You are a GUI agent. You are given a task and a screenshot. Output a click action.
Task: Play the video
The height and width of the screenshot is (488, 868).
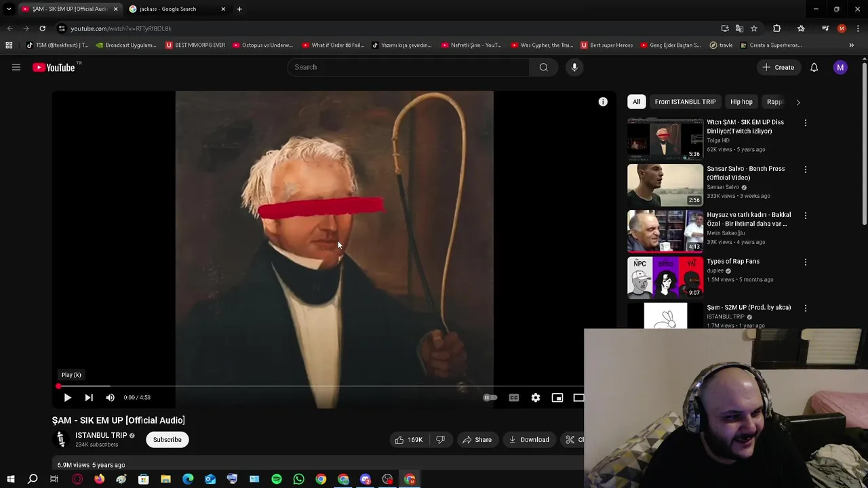tap(67, 397)
